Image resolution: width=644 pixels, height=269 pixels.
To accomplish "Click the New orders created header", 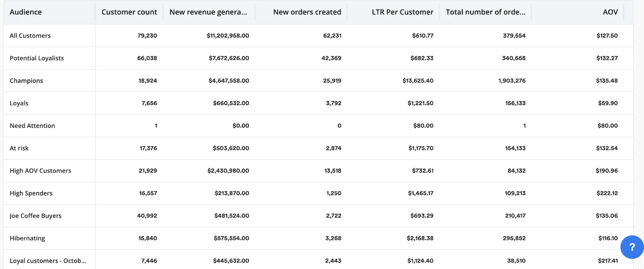I will tap(307, 12).
